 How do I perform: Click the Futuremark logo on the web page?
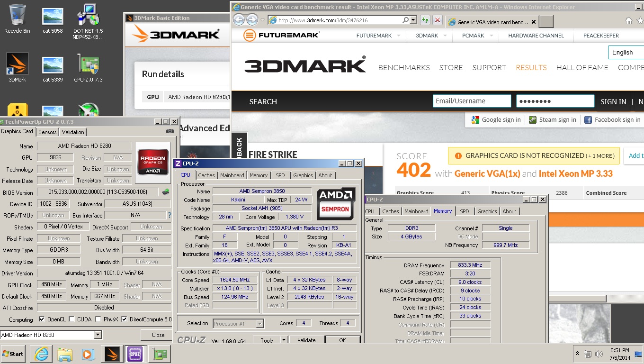[x=281, y=35]
